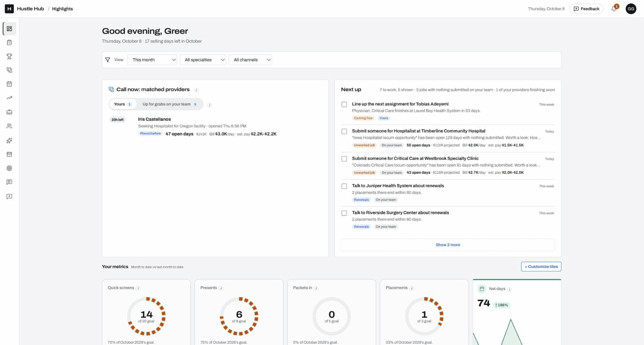Open the This month period dropdown

tap(152, 60)
